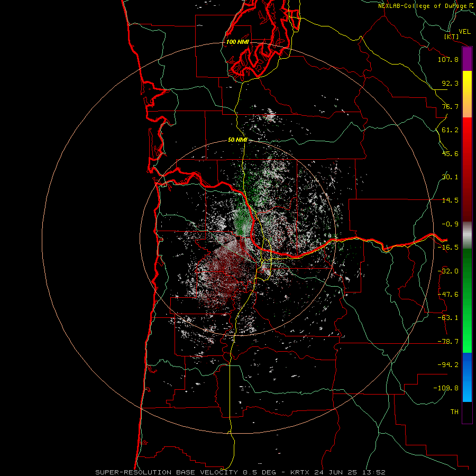Select the -94.2 velocity scale value
The height and width of the screenshot is (476, 476).
point(448,365)
